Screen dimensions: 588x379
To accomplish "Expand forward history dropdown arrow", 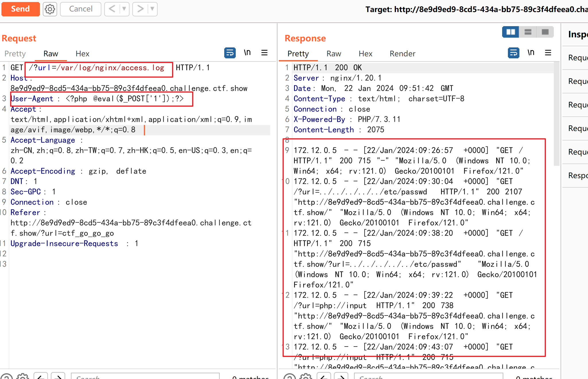I will pyautogui.click(x=152, y=9).
